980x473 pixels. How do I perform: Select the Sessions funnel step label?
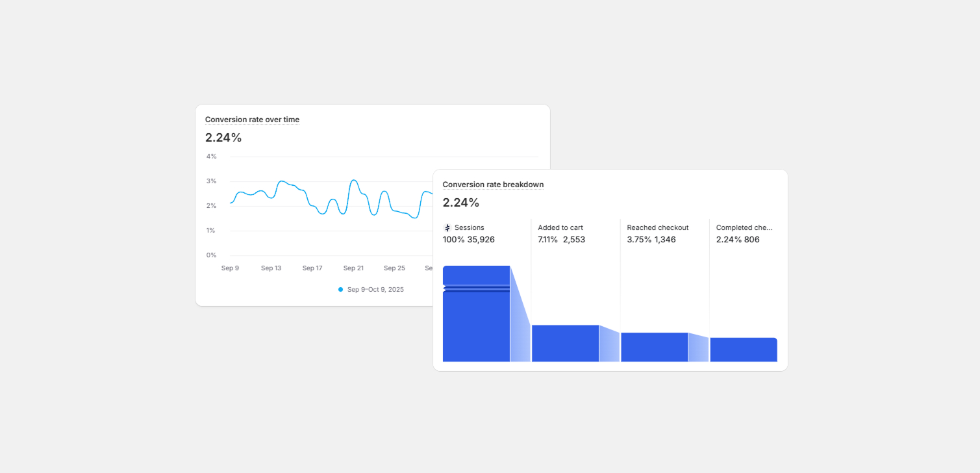[469, 227]
